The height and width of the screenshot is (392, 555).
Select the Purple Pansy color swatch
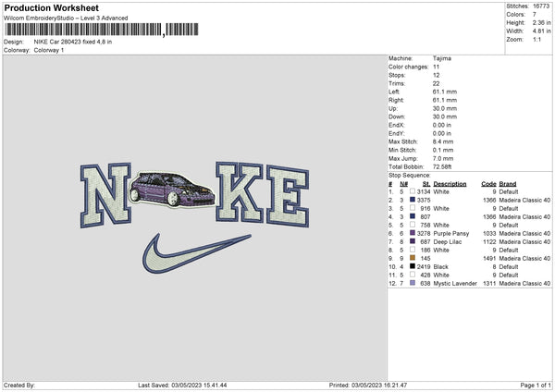[413, 233]
